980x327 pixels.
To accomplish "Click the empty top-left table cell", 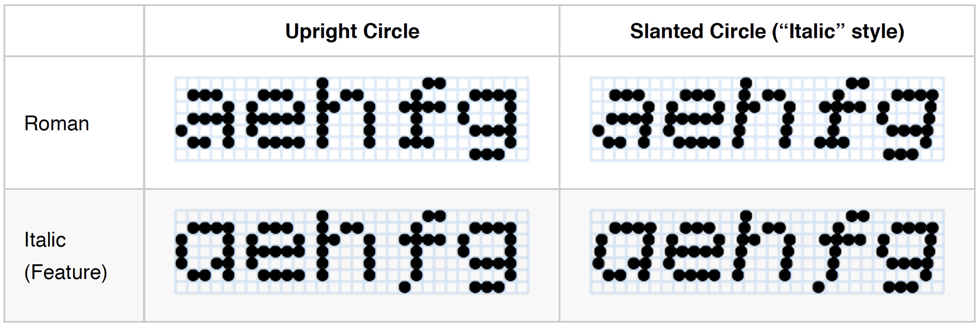I will 74,31.
